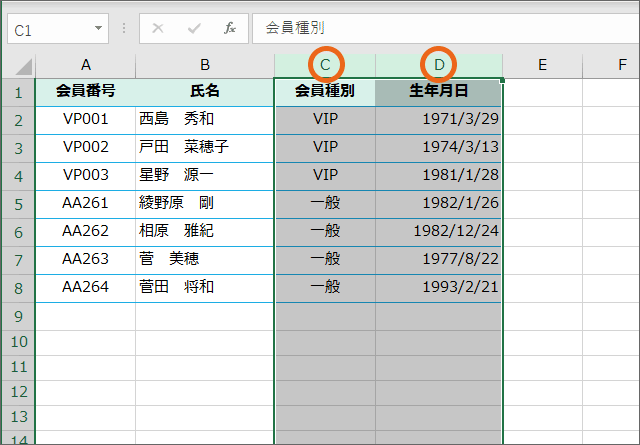This screenshot has height=445, width=640.
Task: Select row 11 header
Action: click(x=18, y=368)
